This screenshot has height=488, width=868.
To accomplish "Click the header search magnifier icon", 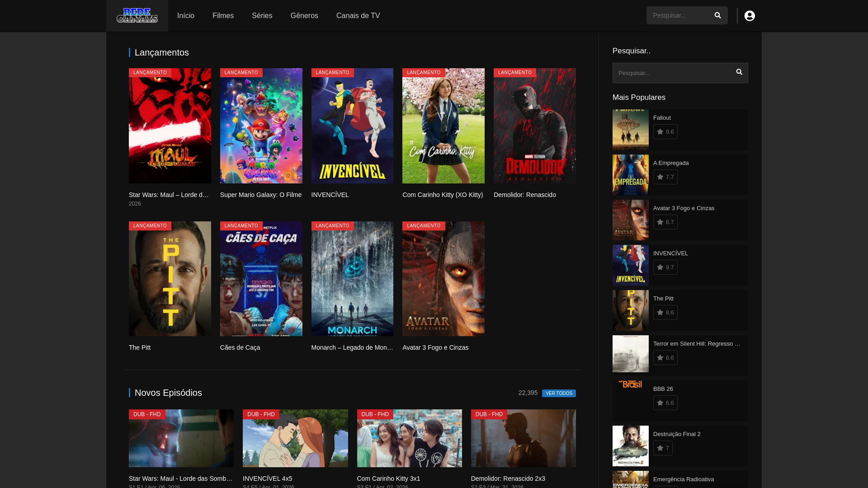I will (717, 15).
